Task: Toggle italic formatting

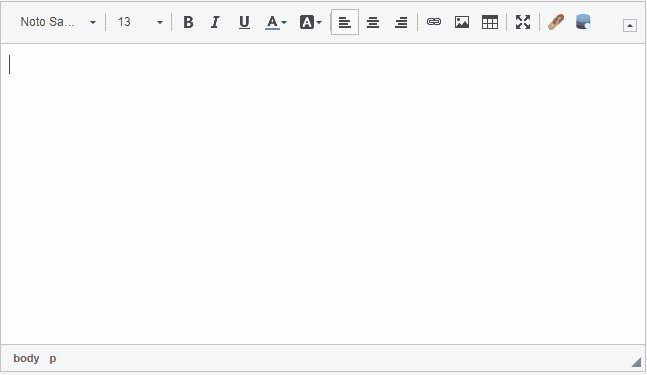Action: click(x=215, y=22)
